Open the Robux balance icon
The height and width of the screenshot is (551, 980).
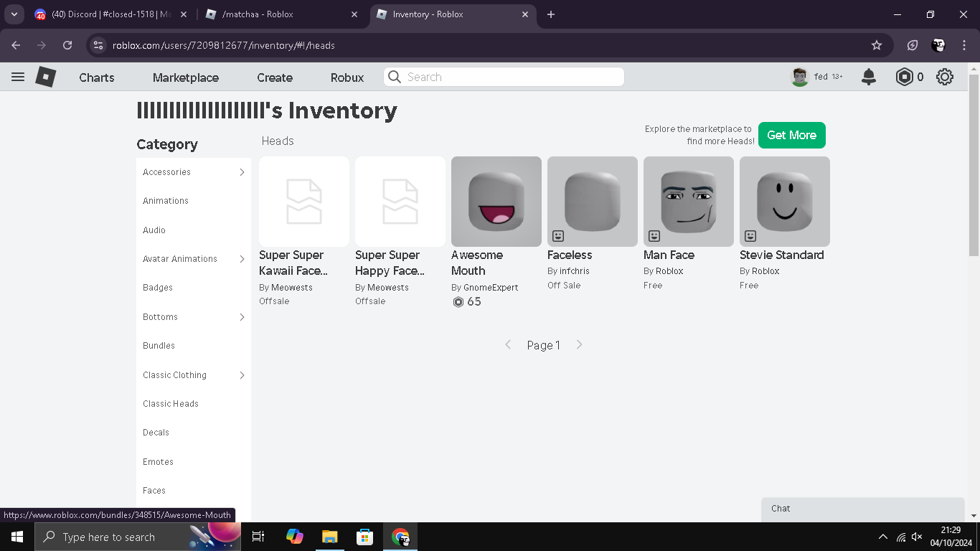click(904, 77)
